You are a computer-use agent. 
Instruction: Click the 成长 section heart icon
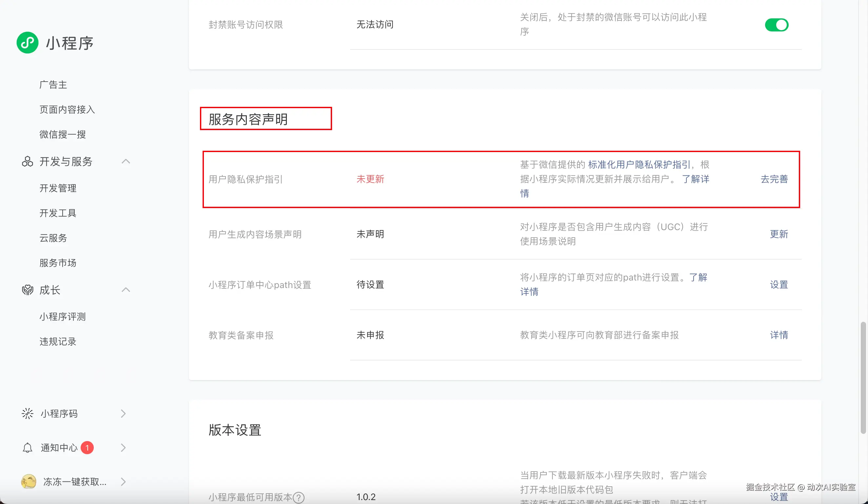tap(27, 290)
